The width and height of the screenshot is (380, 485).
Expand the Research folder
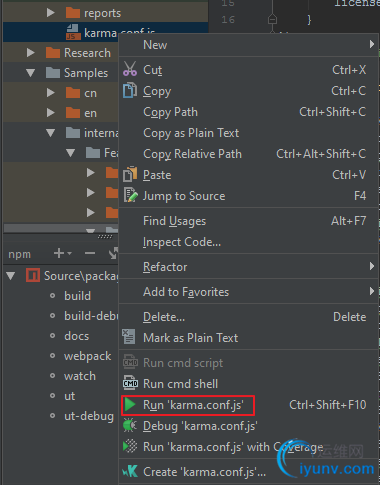[x=31, y=53]
